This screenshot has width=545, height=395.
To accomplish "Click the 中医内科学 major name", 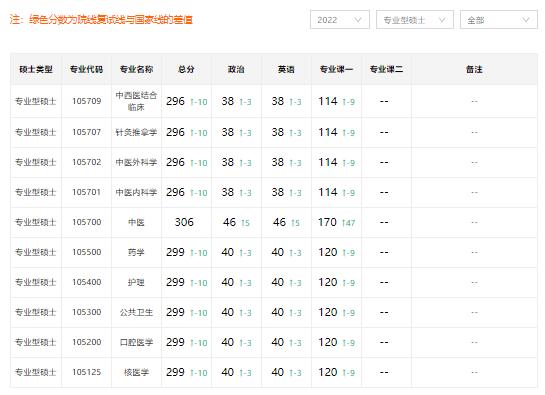I will click(x=136, y=192).
